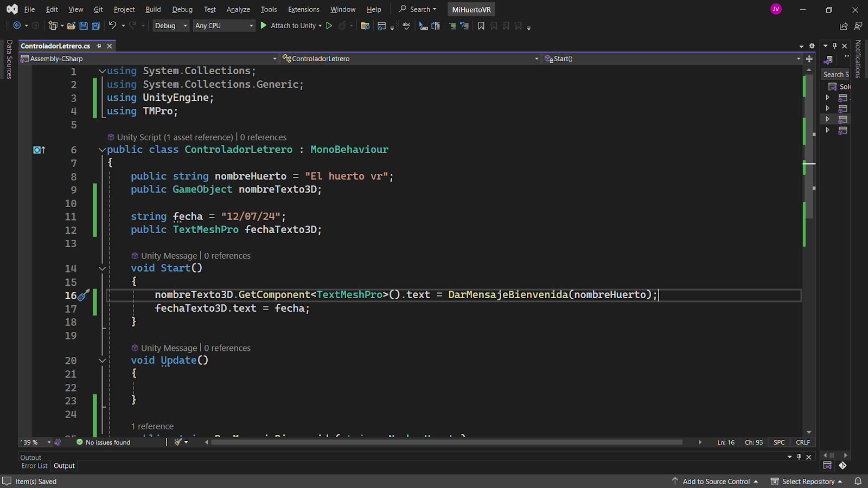Click Add to Source Control
868x488 pixels.
716,481
